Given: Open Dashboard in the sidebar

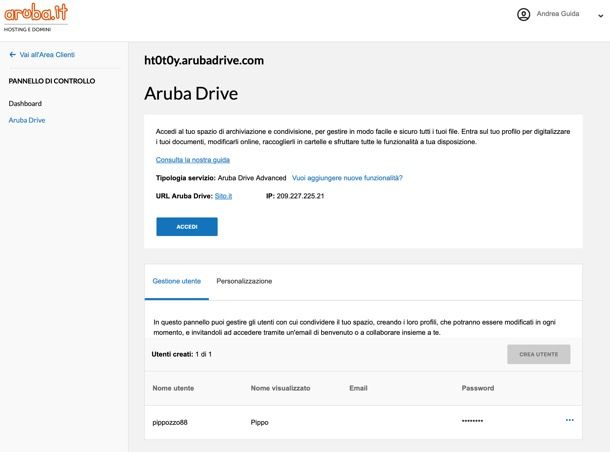Looking at the screenshot, I should (25, 103).
